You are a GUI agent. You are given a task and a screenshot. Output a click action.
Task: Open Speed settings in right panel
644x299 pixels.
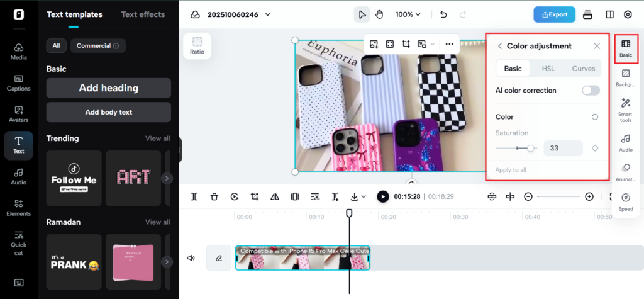[x=626, y=202]
